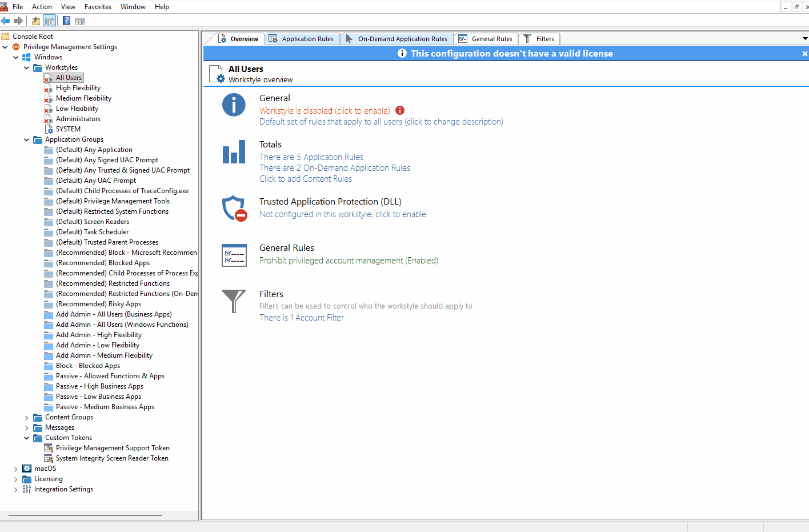Collapse the Windows tree node
This screenshot has width=809, height=532.
(x=16, y=57)
